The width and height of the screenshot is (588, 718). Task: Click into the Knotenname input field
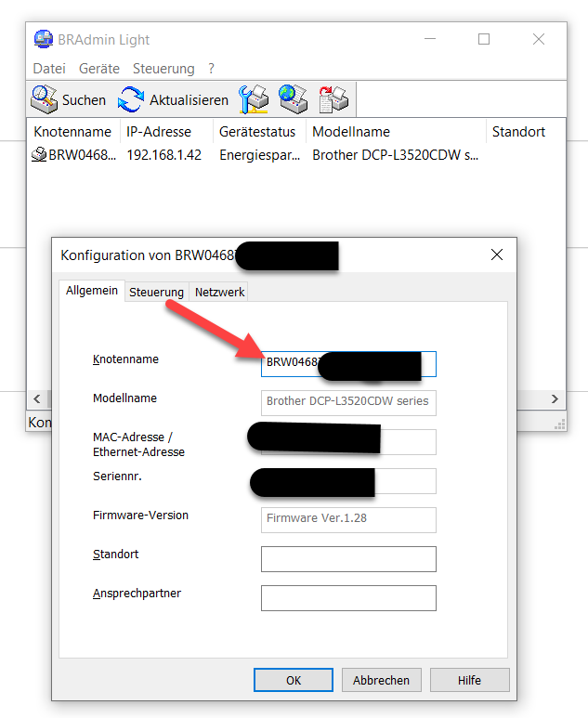pos(348,364)
